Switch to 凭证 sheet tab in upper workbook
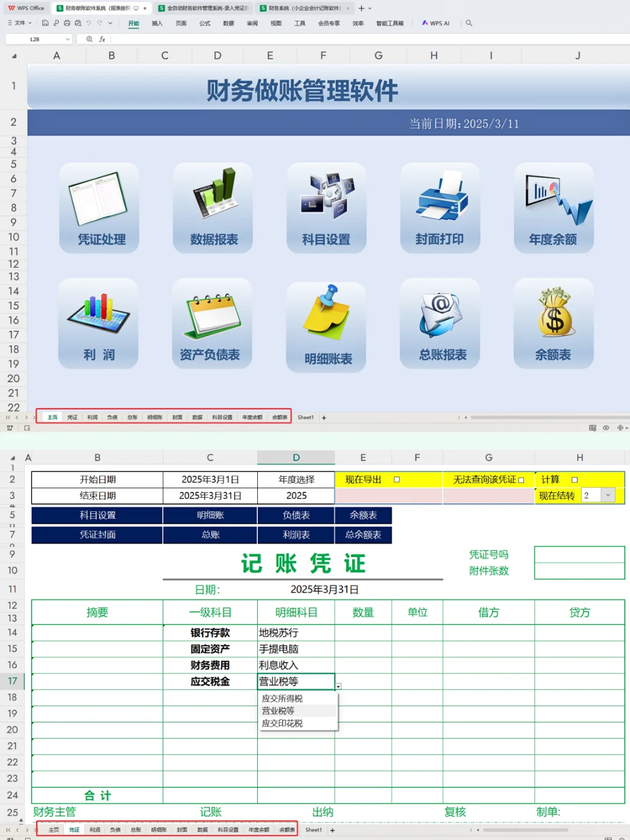This screenshot has height=840, width=630. pos(72,418)
